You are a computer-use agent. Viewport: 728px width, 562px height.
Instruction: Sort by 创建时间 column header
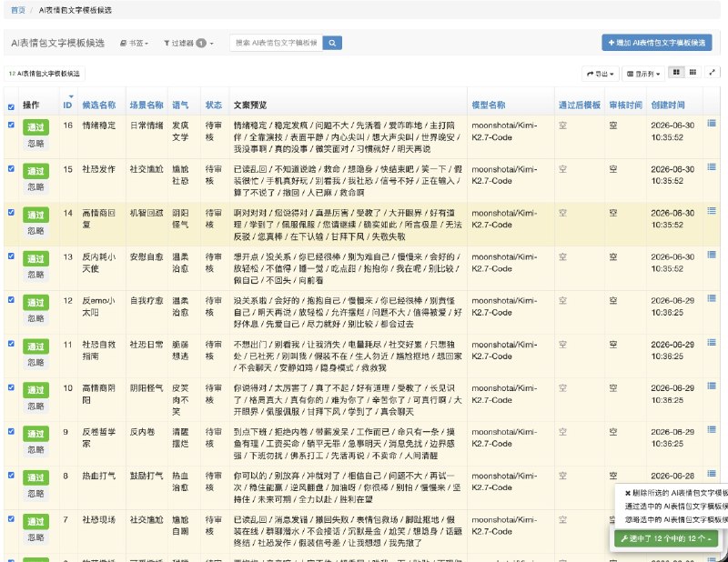668,105
